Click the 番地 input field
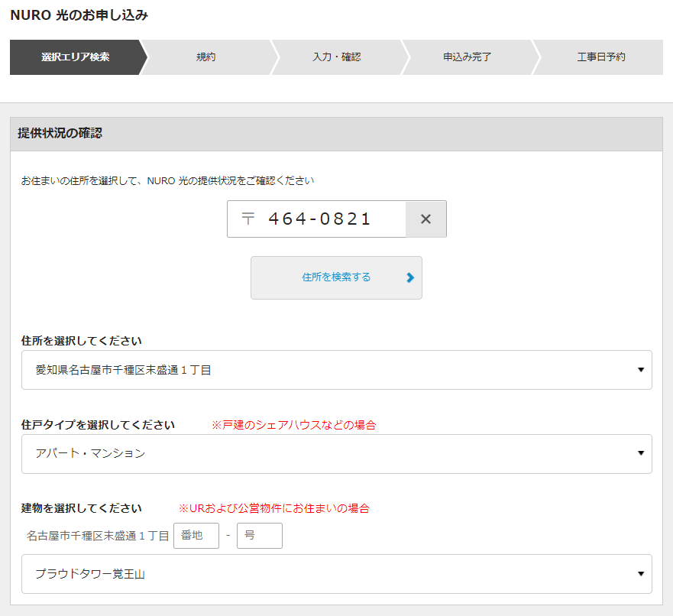Viewport: 673px width, 616px height. 196,536
